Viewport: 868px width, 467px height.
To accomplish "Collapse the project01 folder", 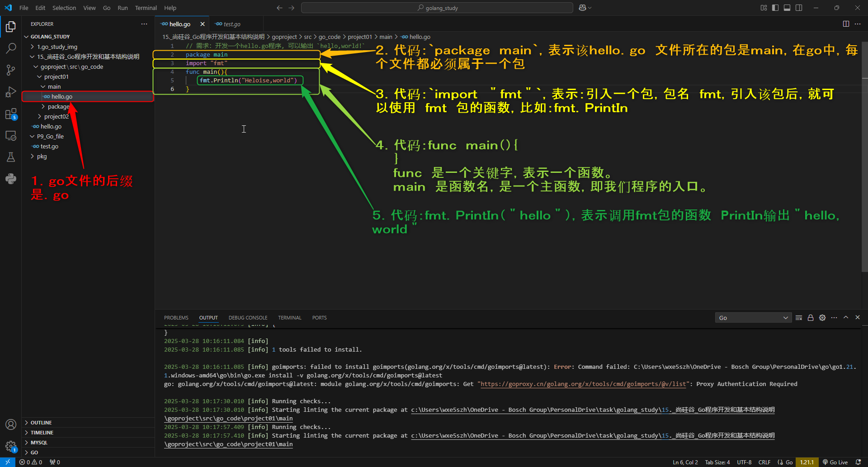I will point(88,76).
